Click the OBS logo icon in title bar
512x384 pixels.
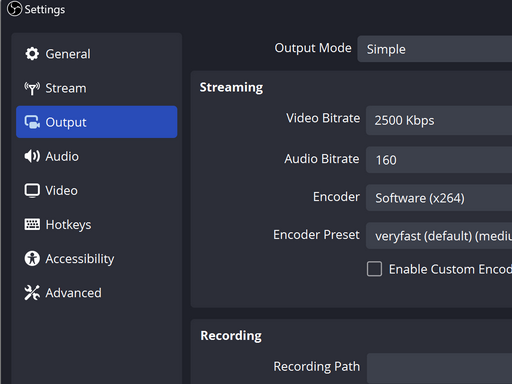[x=14, y=9]
